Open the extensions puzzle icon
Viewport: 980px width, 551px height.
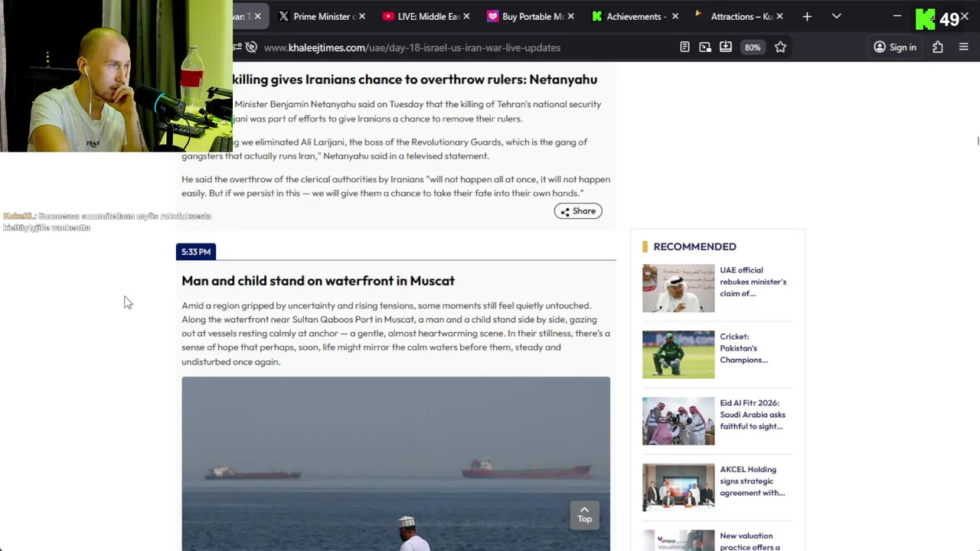[938, 47]
